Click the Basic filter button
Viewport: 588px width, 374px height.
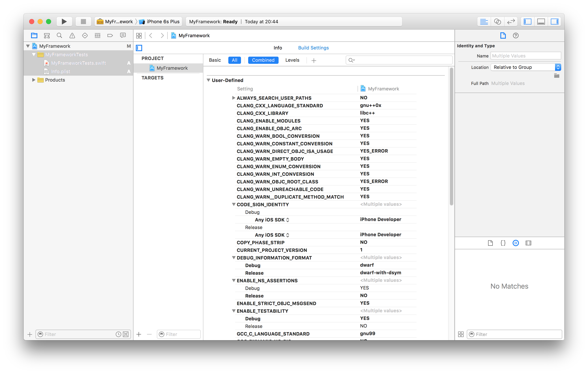(215, 60)
